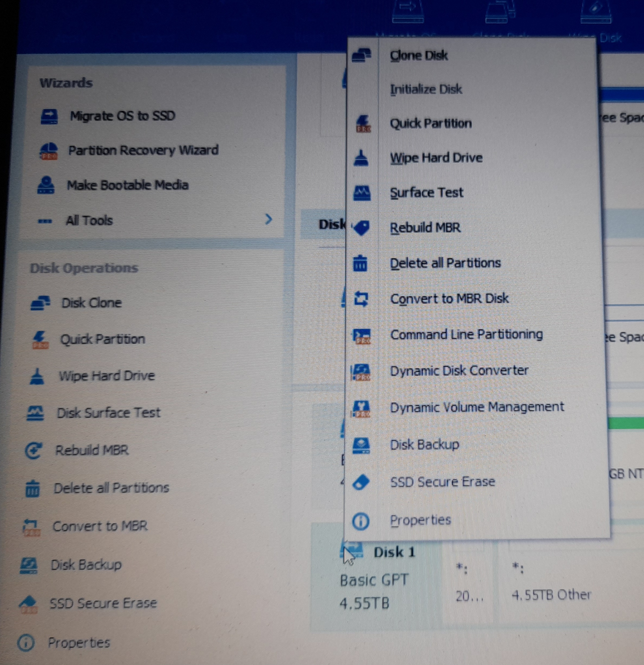Click sidebar Wipe Hard Drive broom icon
This screenshot has height=665, width=644.
37,377
